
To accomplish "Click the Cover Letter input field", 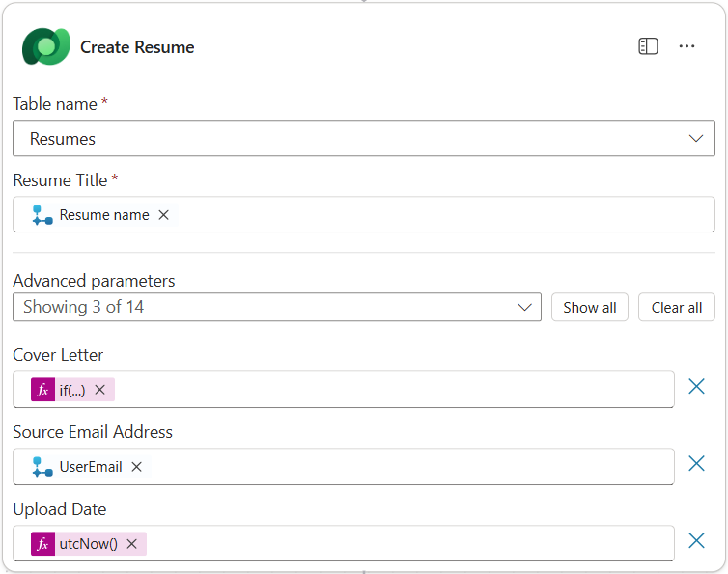I will coord(386,390).
